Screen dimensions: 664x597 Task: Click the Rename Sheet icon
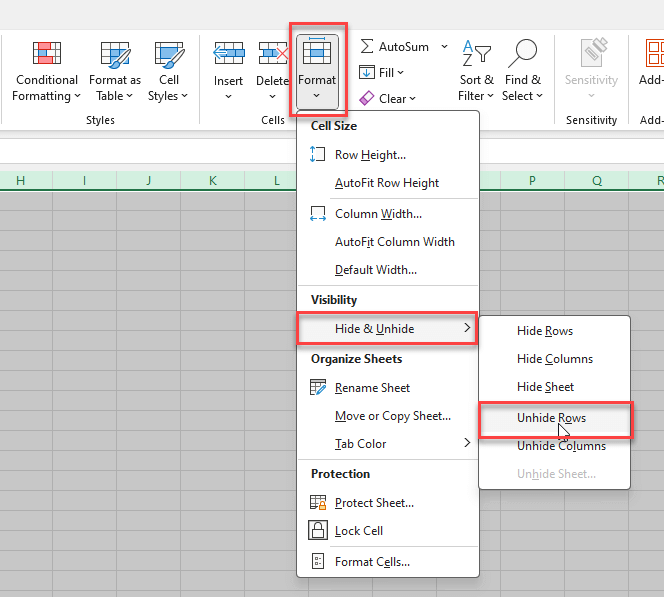click(318, 387)
